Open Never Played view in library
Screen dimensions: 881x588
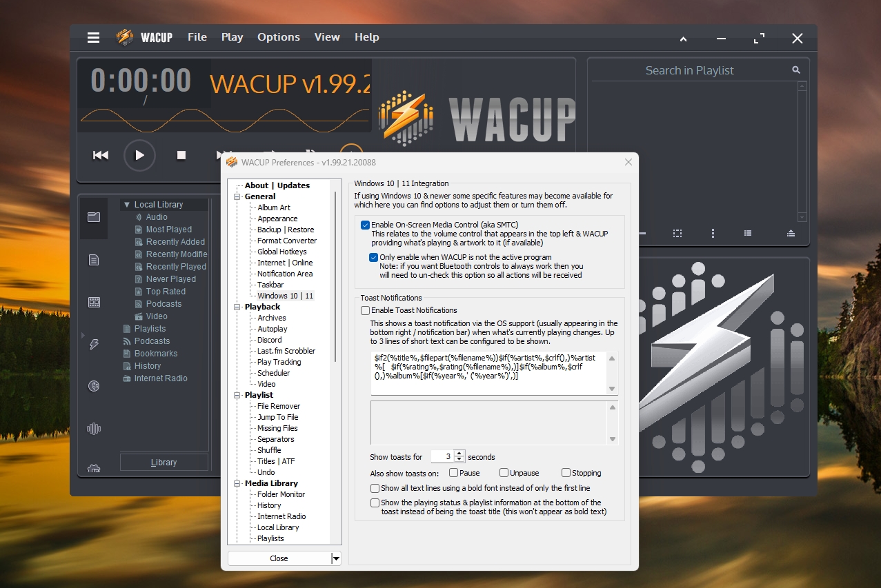(171, 279)
